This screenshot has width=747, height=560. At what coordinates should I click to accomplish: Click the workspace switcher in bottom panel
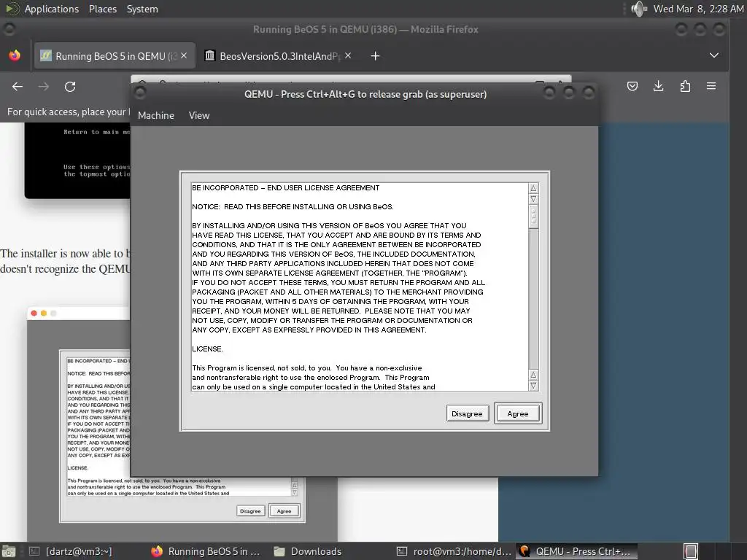coord(691,551)
